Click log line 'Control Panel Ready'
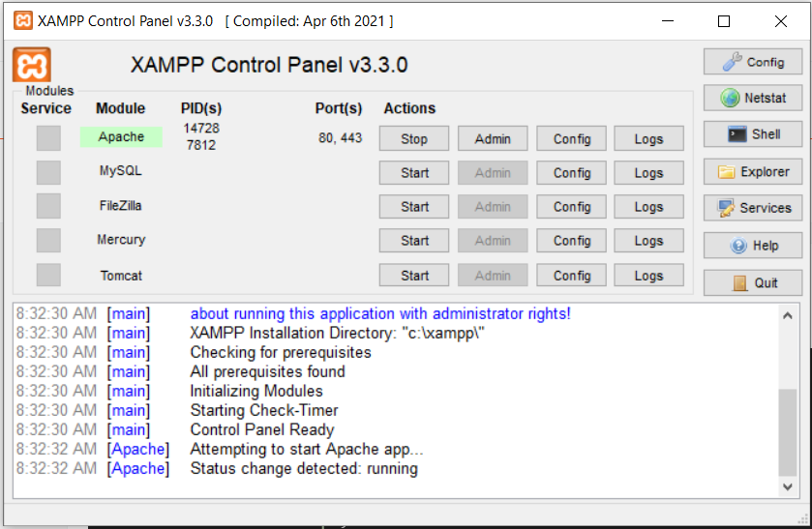 tap(262, 429)
